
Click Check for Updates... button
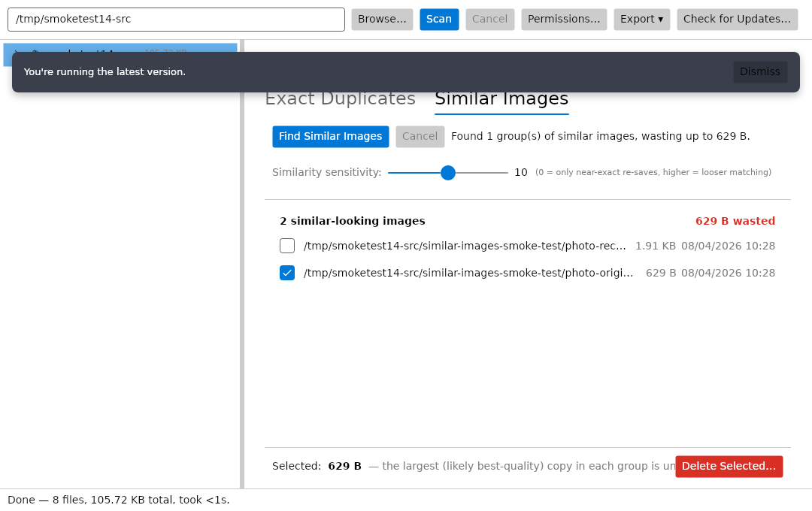(737, 19)
